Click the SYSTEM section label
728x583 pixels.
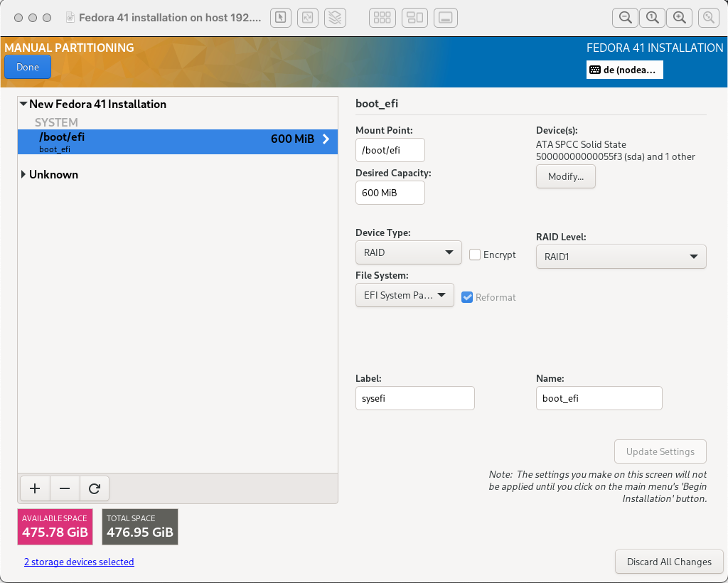point(56,122)
